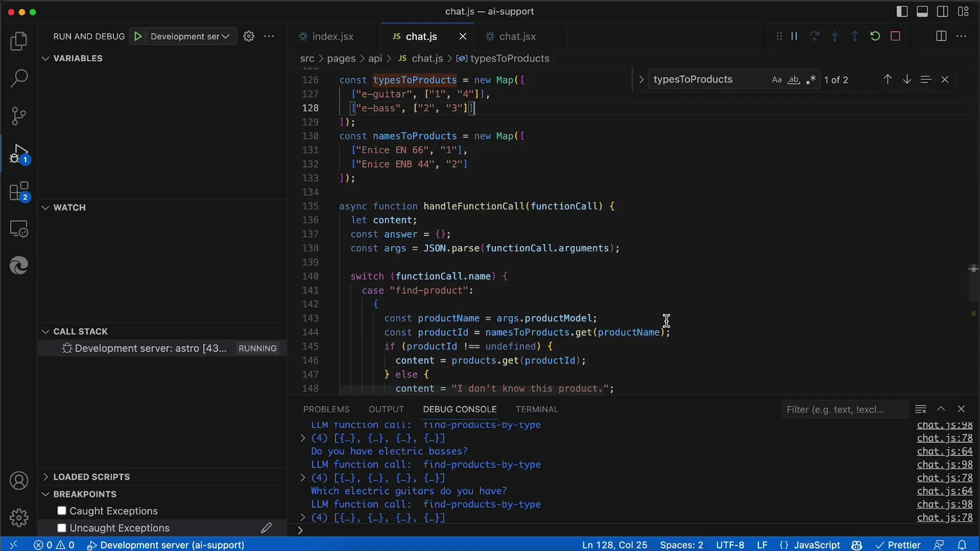Toggle Match Case in find widget
The width and height of the screenshot is (980, 551).
point(777,80)
